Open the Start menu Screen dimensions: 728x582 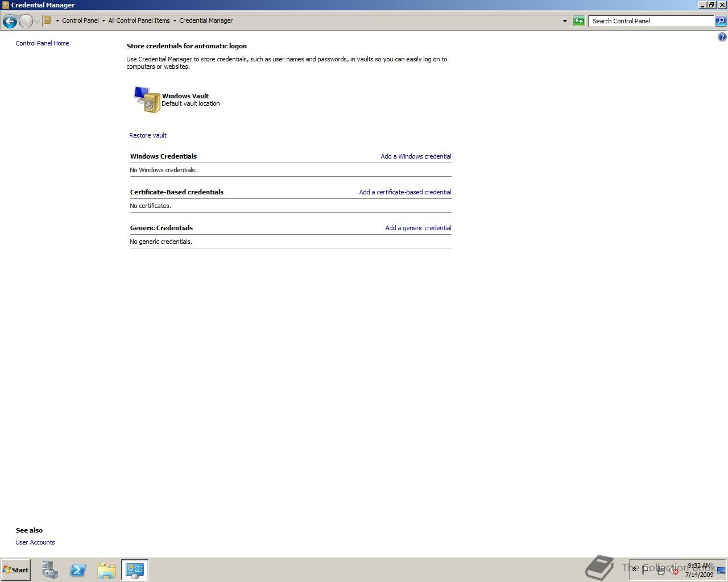point(16,570)
